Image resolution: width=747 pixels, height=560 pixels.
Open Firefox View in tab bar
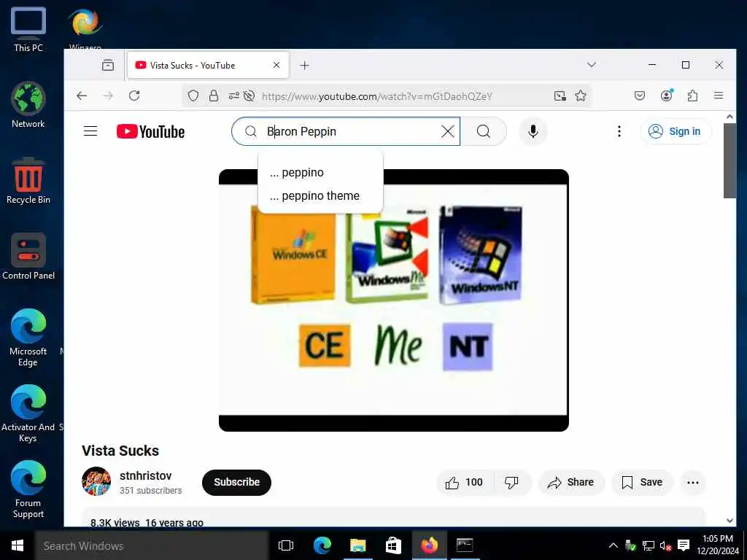pyautogui.click(x=108, y=65)
